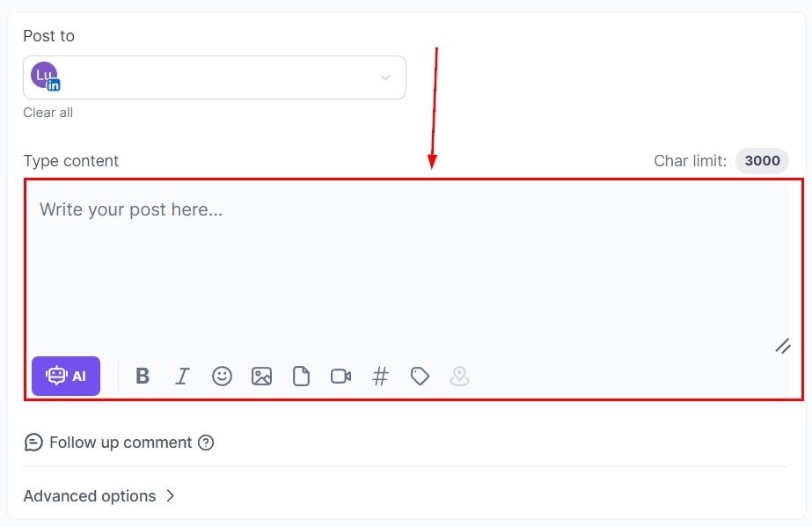Add an image to the post
This screenshot has height=527, width=812.
(261, 377)
